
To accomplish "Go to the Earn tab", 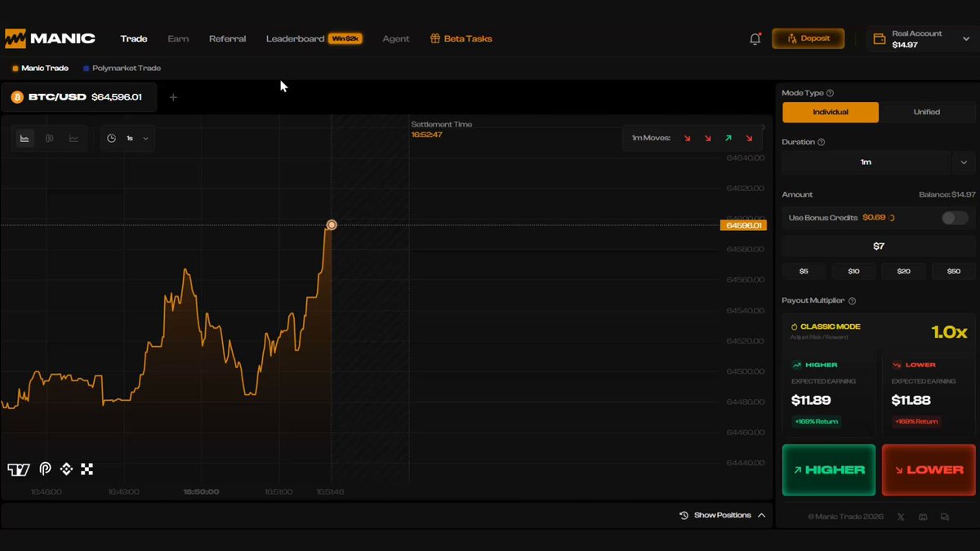I will [x=178, y=39].
